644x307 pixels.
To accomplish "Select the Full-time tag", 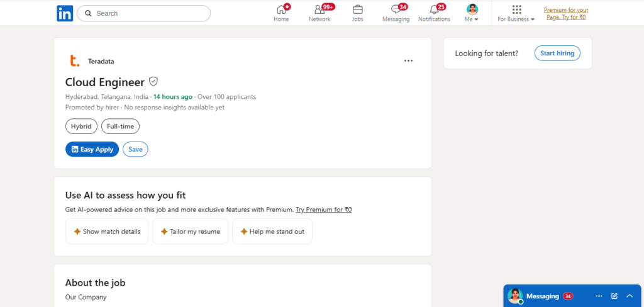I will pos(120,126).
